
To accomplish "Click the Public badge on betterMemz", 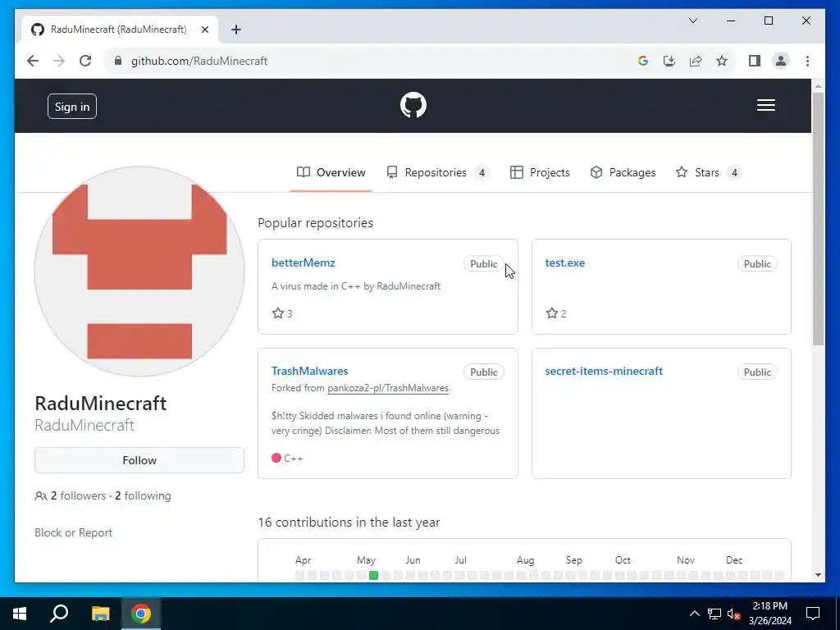I will [x=484, y=263].
